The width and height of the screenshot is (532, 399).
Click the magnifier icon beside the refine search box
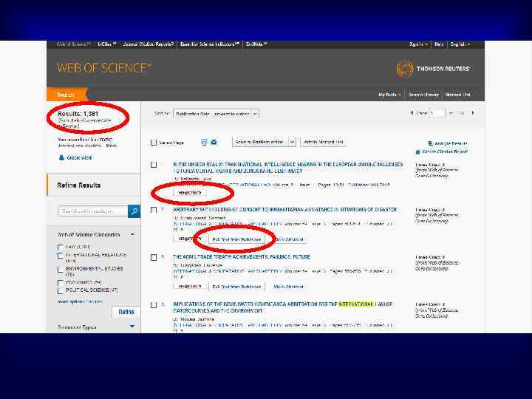tap(134, 211)
